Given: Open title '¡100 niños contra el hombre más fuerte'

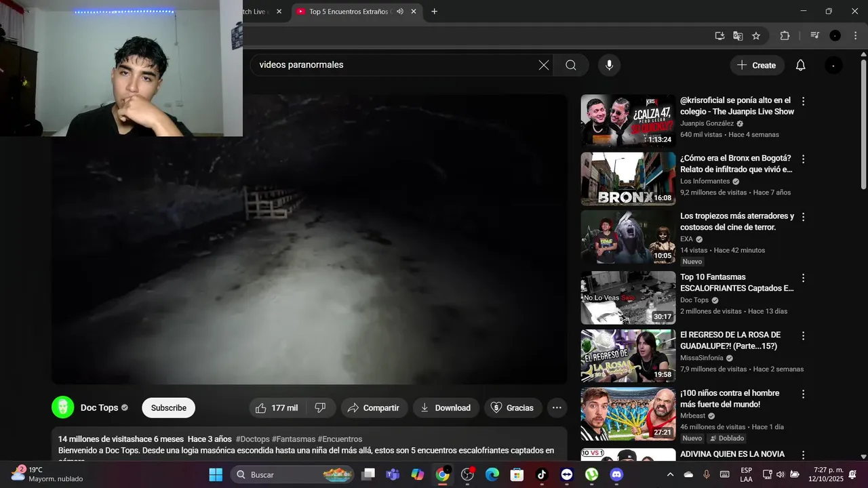Looking at the screenshot, I should (x=730, y=399).
